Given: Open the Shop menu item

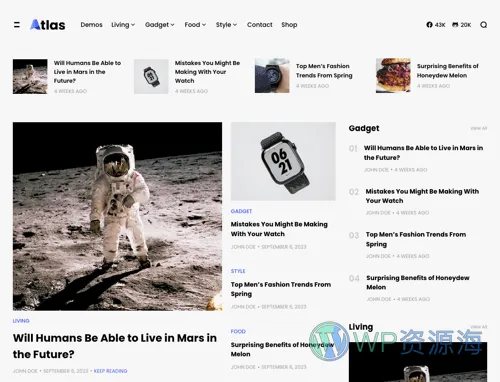Looking at the screenshot, I should [289, 25].
